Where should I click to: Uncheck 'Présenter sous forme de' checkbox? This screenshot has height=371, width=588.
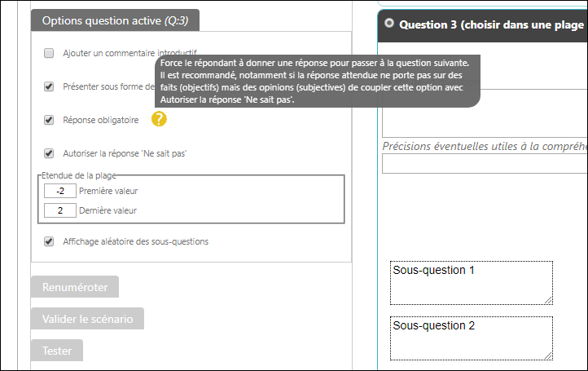coord(49,86)
